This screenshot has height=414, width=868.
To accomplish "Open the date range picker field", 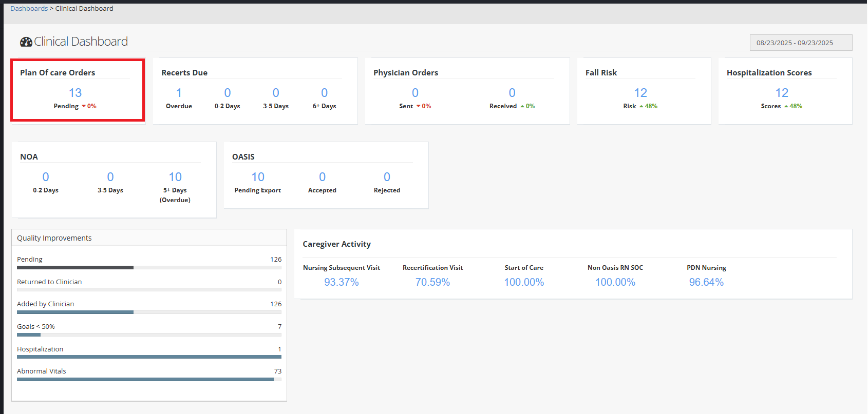I will click(x=800, y=43).
